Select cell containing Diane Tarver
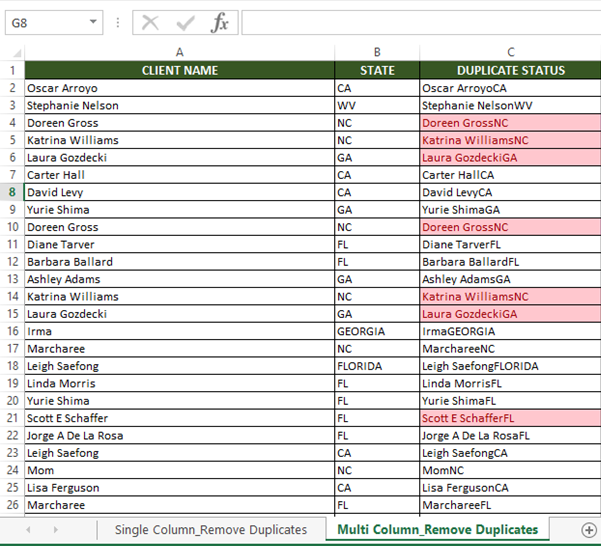 pyautogui.click(x=179, y=244)
